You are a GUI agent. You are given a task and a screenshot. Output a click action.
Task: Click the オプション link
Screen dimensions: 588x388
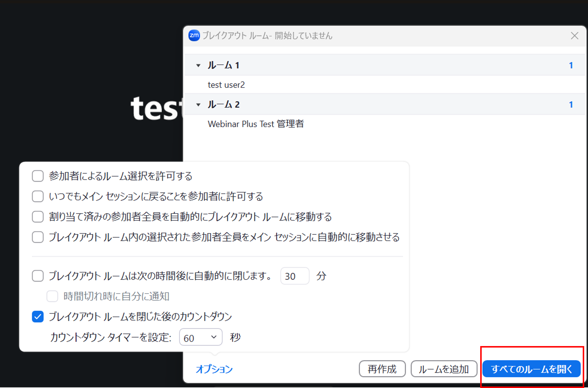(214, 369)
